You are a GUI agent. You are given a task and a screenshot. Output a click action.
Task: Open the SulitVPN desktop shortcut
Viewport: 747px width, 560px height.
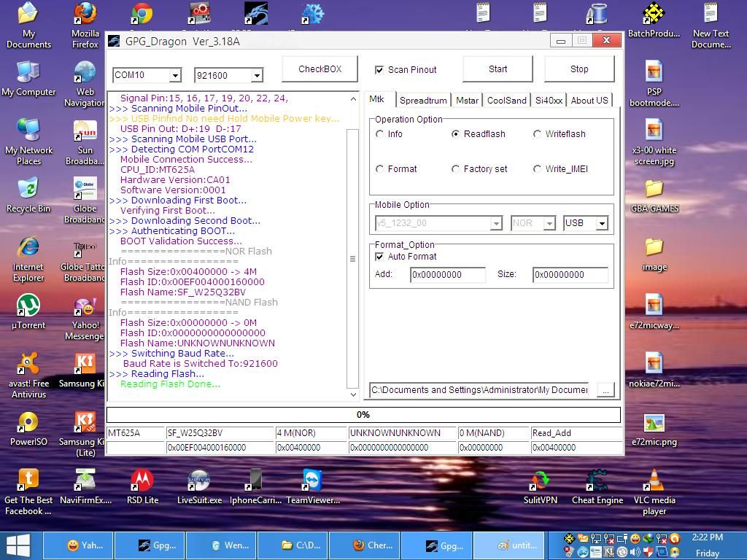pos(540,482)
